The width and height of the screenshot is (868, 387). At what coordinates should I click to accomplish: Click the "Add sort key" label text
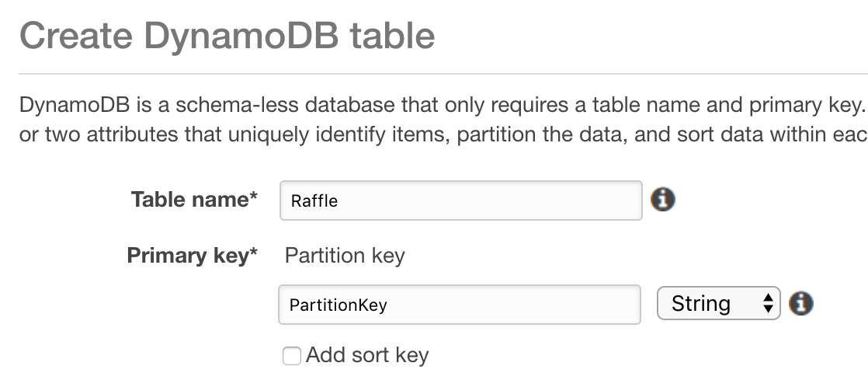[367, 355]
